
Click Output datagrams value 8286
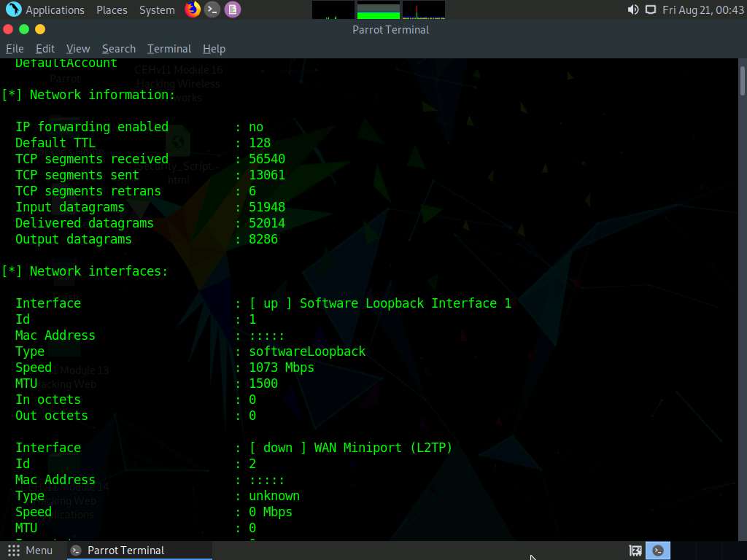tap(263, 239)
